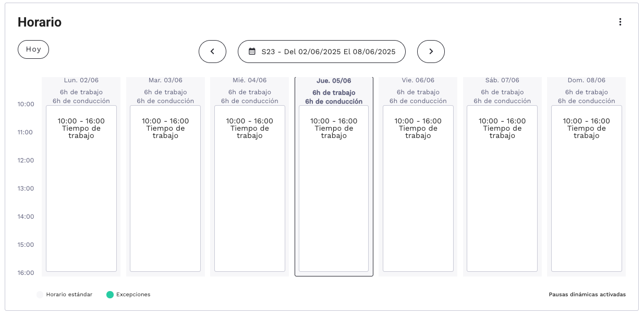The height and width of the screenshot is (315, 644).
Task: Open the three-dot options menu
Action: 620,22
